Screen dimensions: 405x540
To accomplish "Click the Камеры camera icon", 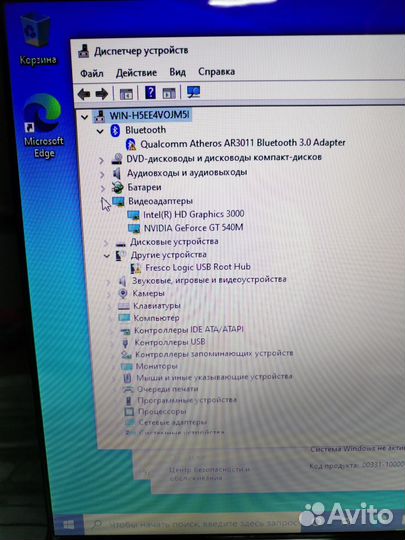I will [x=123, y=294].
